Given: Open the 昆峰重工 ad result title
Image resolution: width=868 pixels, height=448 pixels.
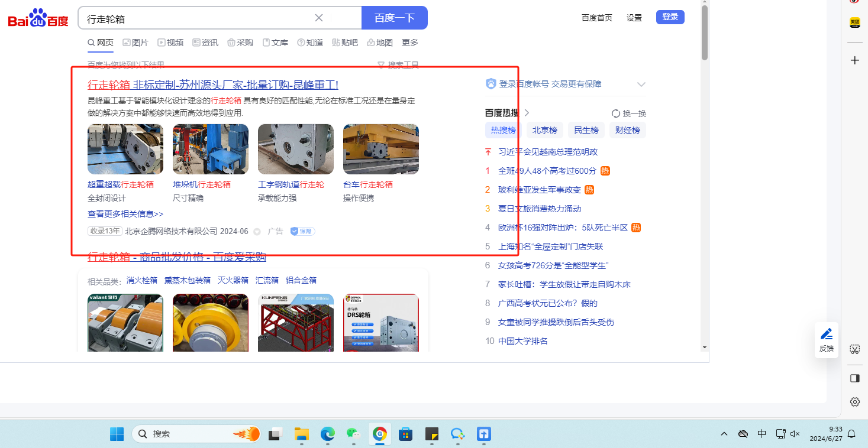Looking at the screenshot, I should coord(213,85).
